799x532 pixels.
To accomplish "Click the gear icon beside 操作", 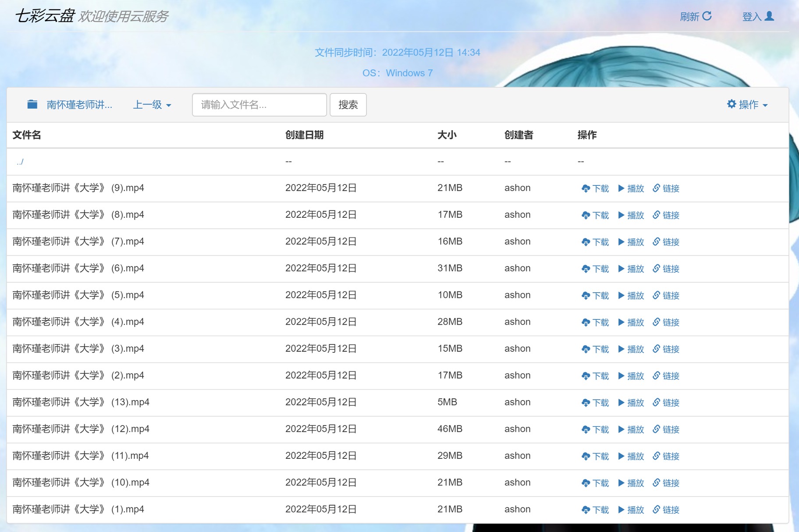I will point(731,104).
